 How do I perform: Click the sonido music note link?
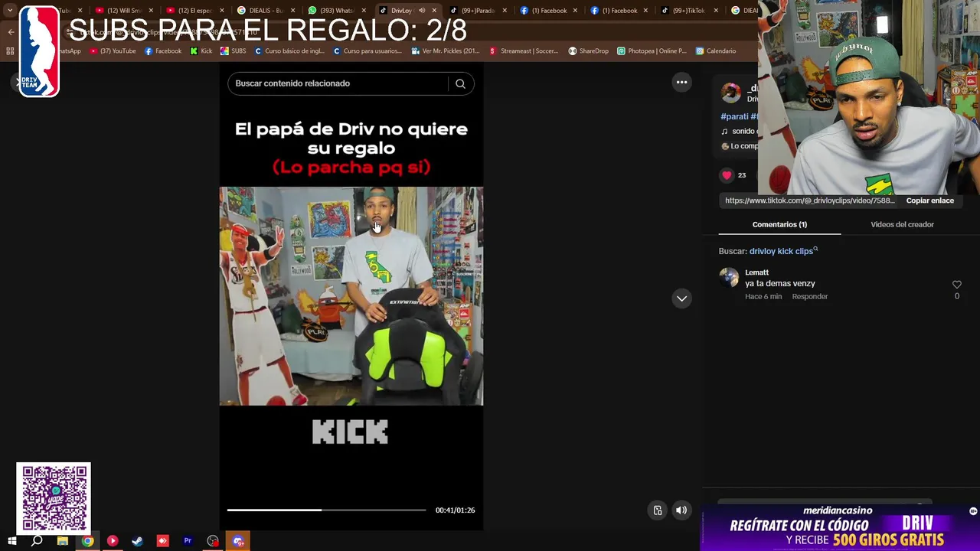738,132
